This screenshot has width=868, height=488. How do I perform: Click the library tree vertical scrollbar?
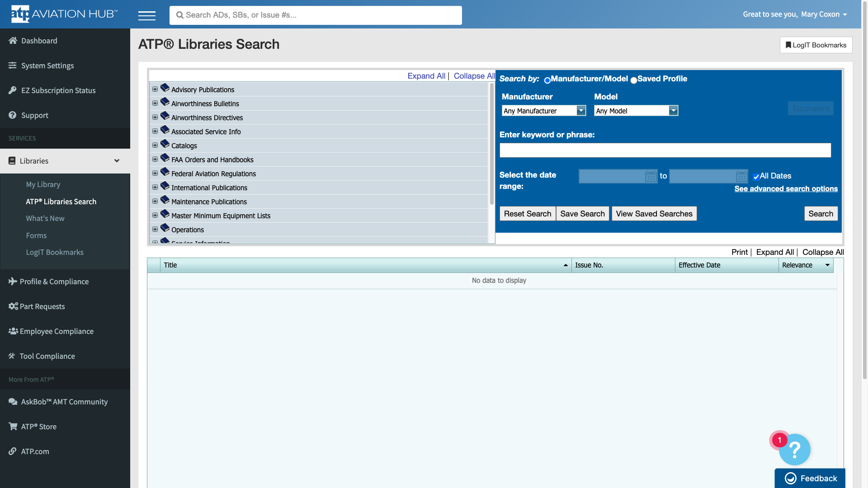tap(492, 145)
